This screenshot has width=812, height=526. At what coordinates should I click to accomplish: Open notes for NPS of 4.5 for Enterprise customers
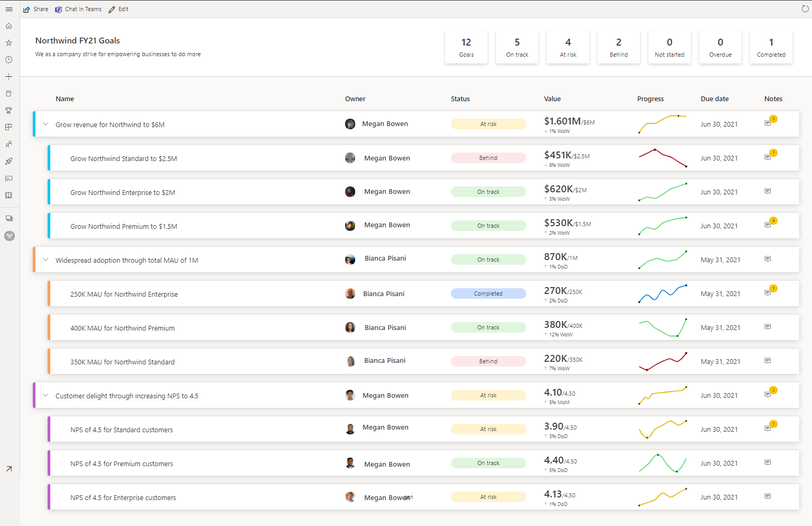tap(768, 496)
